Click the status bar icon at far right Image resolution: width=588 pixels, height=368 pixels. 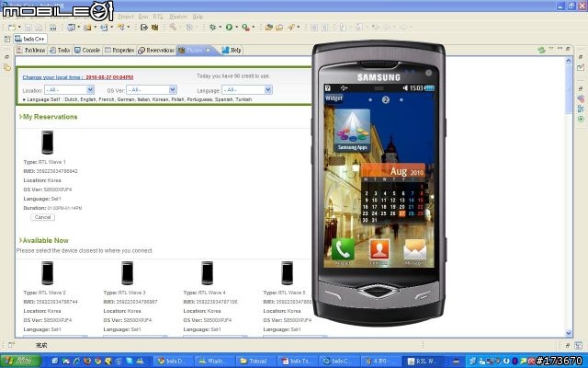(579, 345)
